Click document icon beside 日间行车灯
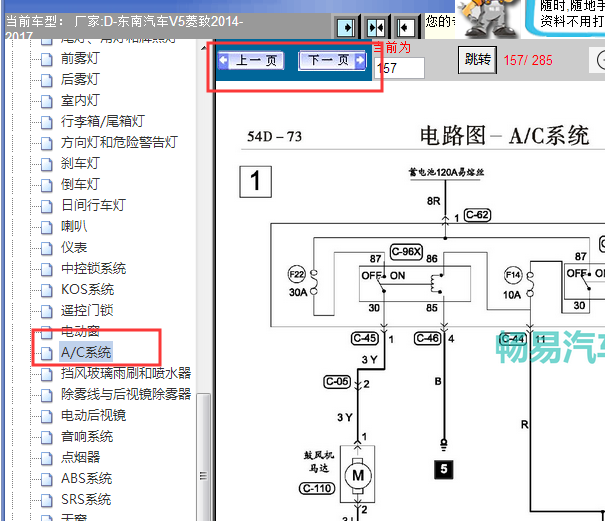605x521 pixels. (47, 206)
